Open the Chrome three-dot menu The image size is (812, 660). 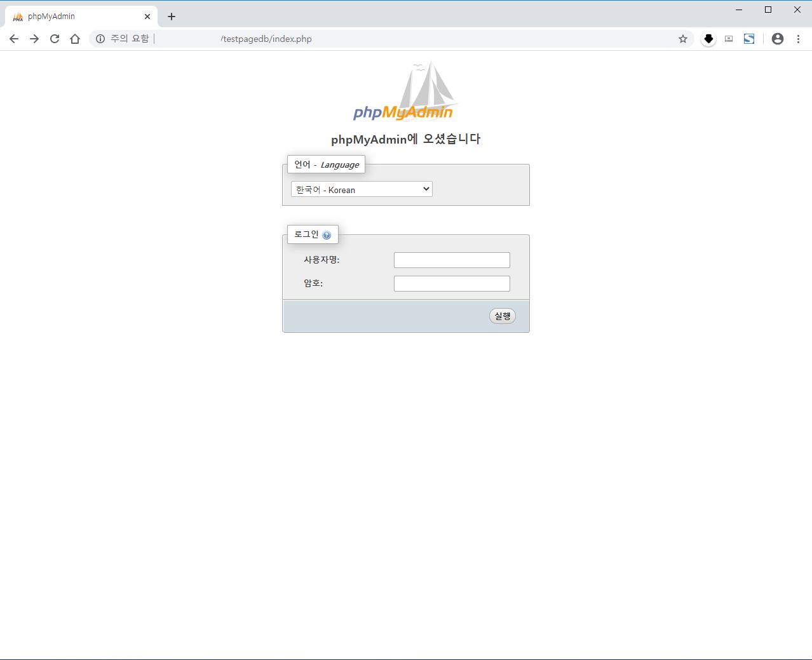pyautogui.click(x=798, y=39)
